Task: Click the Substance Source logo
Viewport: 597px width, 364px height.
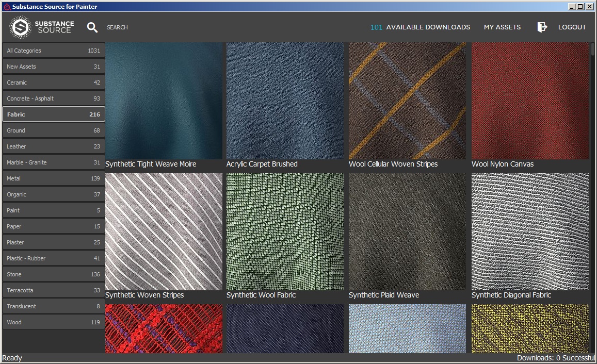Action: tap(42, 27)
